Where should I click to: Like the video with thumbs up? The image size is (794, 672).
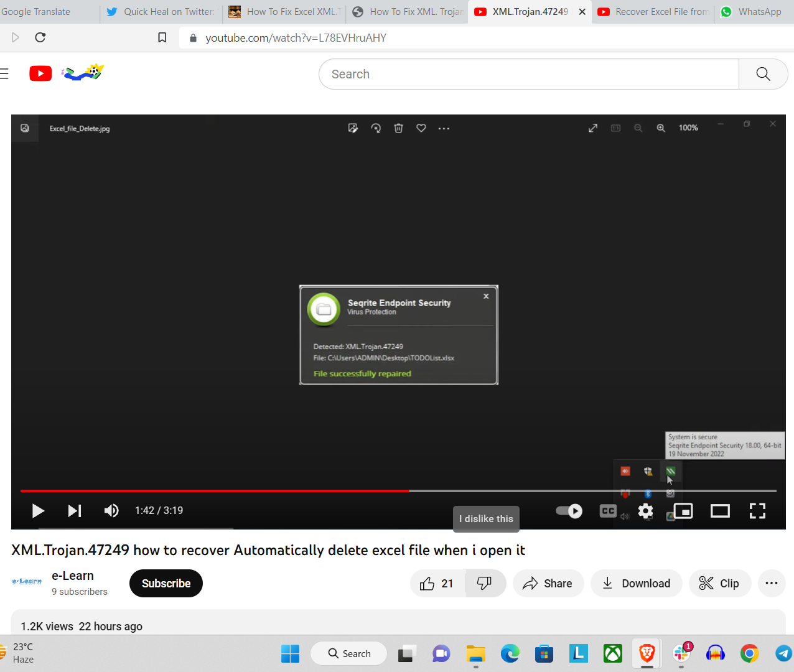[x=437, y=584]
